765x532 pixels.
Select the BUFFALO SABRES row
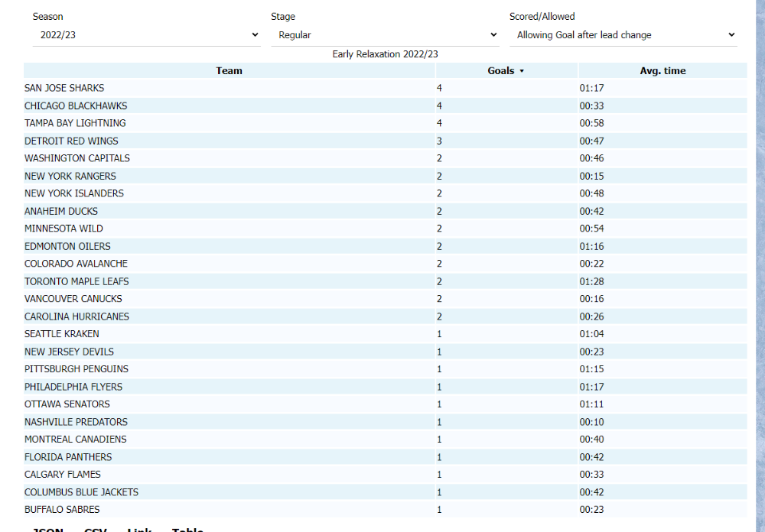385,510
